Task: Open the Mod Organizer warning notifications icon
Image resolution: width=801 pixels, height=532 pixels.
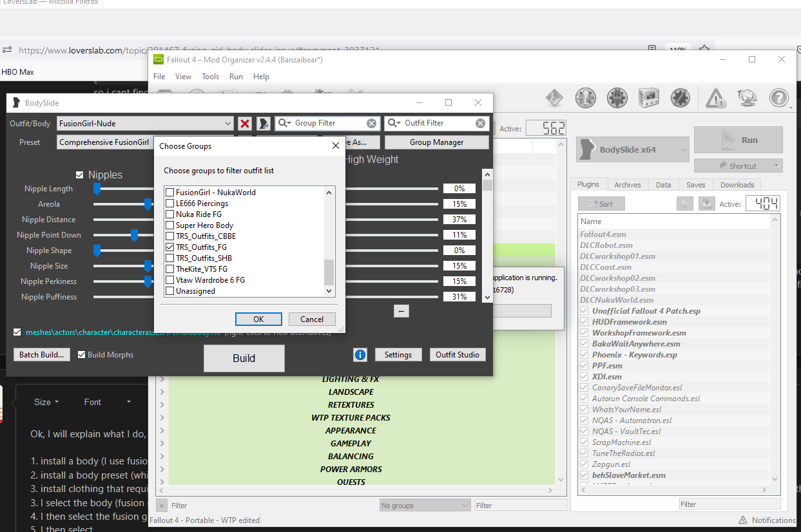Action: point(715,99)
